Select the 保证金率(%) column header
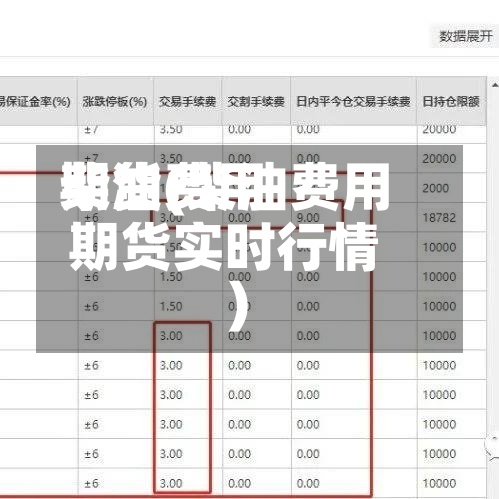 click(x=38, y=102)
